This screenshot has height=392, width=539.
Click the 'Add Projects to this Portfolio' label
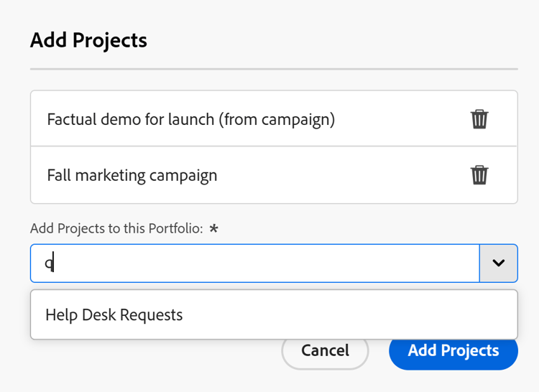pos(116,229)
